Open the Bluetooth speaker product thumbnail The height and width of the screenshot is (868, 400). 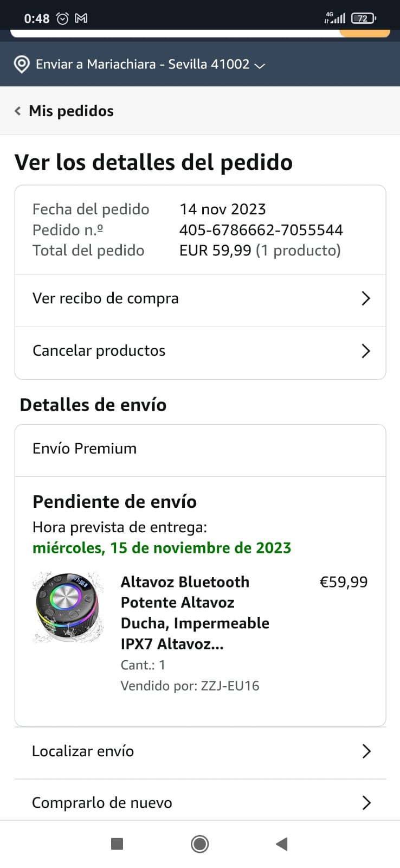pos(68,607)
